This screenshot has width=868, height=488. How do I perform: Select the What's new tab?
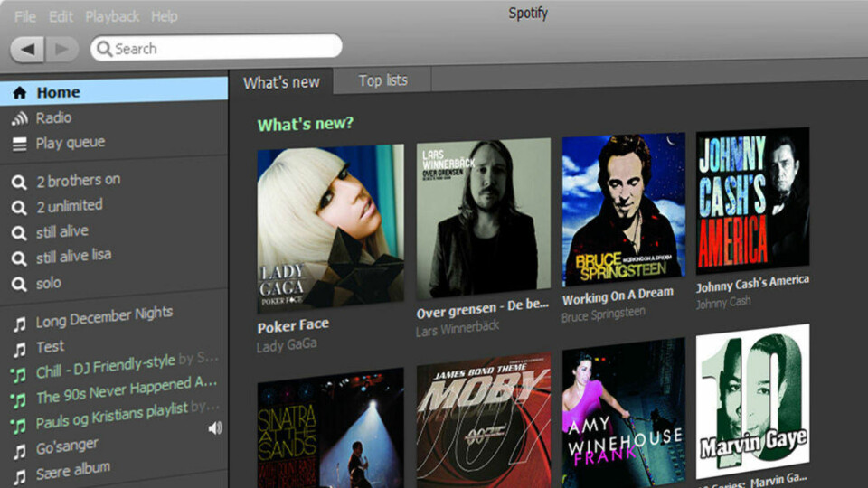[x=281, y=82]
